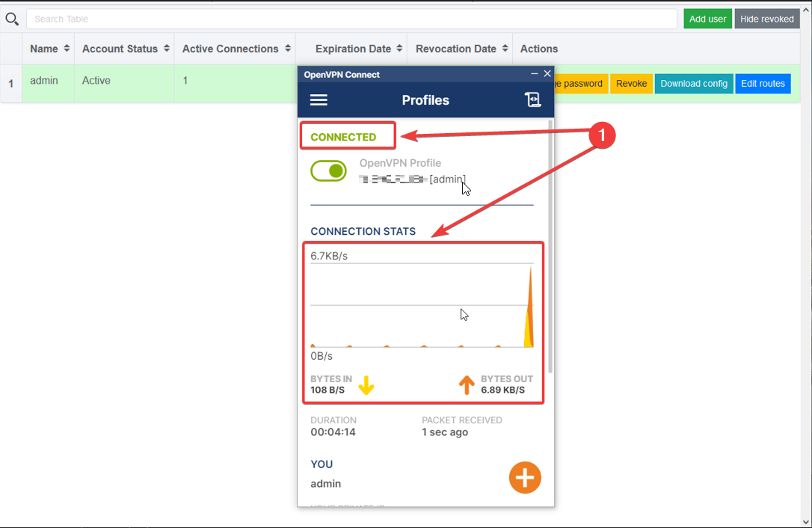Close the OpenVPN Connect window
812x528 pixels.
[x=547, y=74]
